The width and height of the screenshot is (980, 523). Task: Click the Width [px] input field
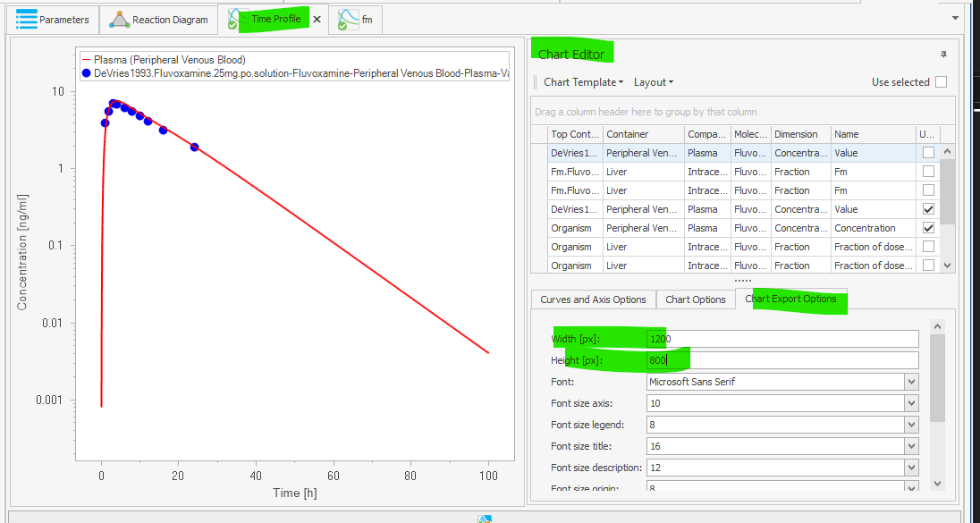pyautogui.click(x=782, y=340)
